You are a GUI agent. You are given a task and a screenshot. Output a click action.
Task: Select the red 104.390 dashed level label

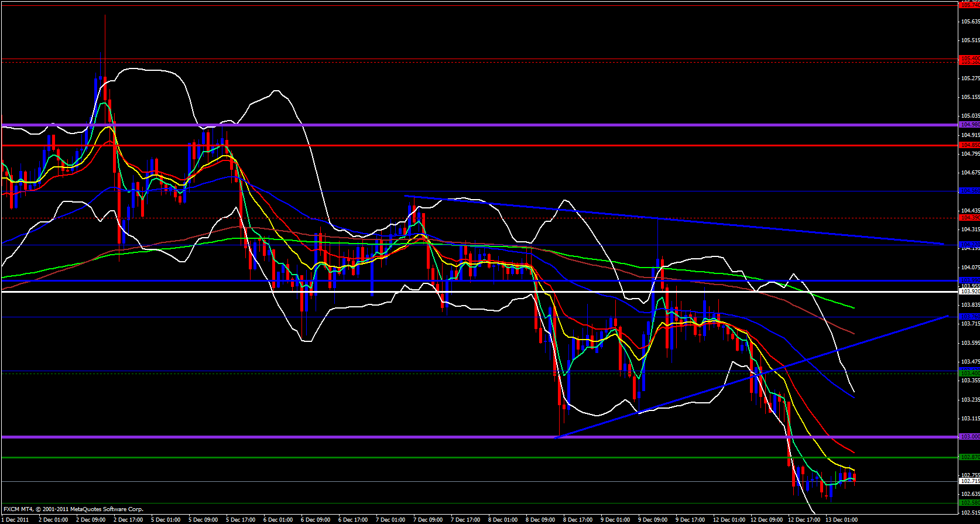(969, 218)
